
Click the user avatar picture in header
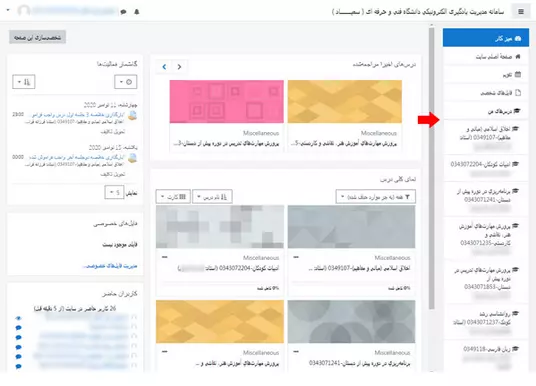24,11
